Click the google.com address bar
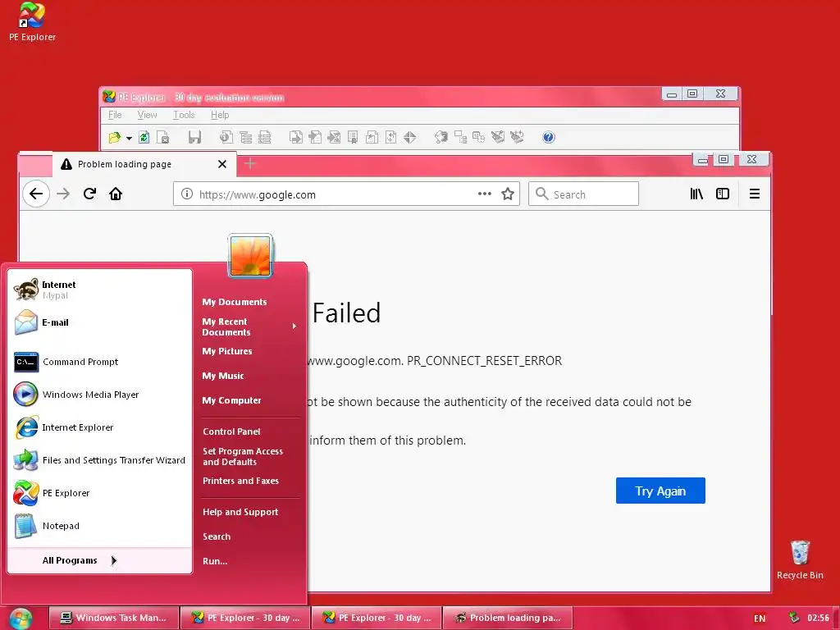 point(346,194)
